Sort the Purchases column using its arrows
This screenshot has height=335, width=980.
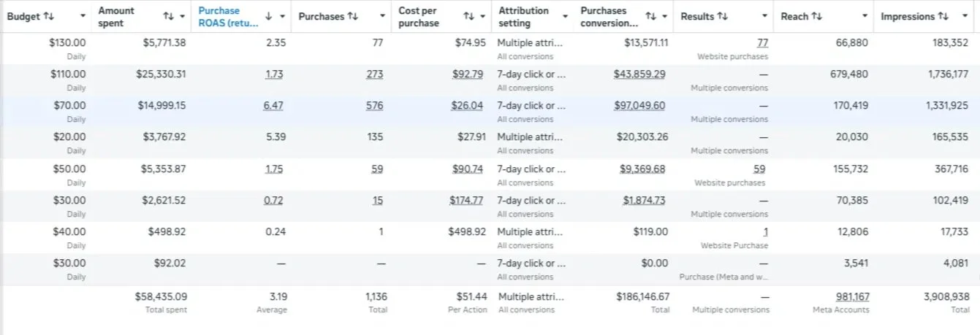353,16
